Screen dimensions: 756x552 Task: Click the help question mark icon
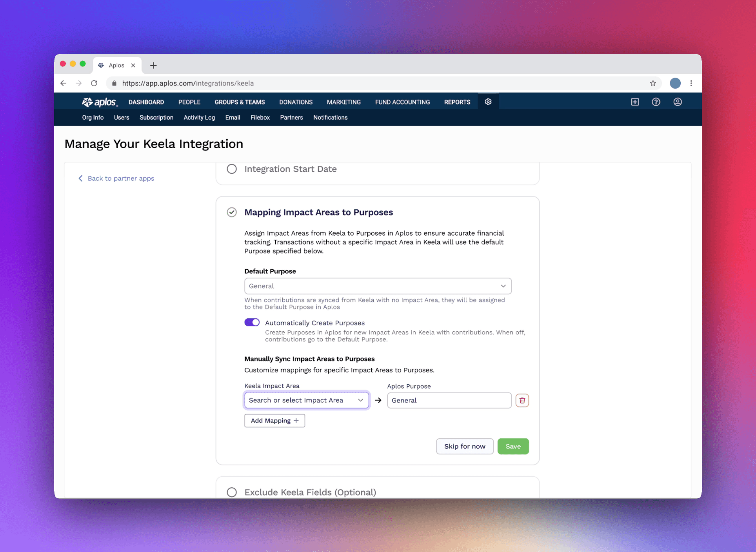(656, 102)
